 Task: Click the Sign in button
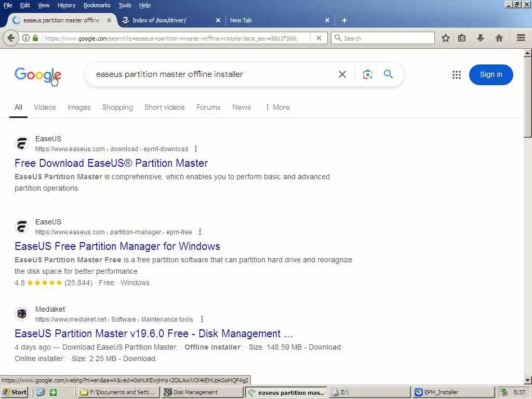point(491,75)
